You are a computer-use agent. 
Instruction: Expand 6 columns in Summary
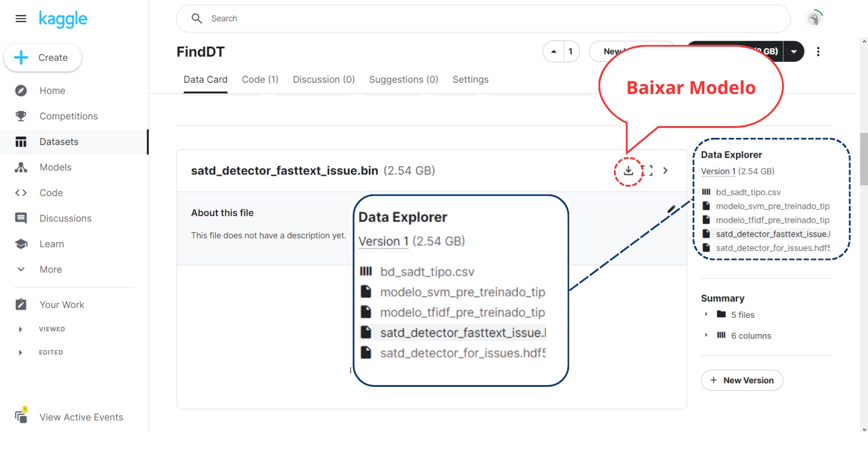(706, 335)
